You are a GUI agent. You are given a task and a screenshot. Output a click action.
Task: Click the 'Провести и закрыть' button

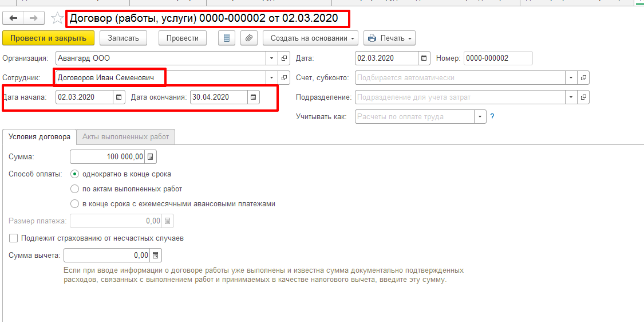[x=48, y=38]
